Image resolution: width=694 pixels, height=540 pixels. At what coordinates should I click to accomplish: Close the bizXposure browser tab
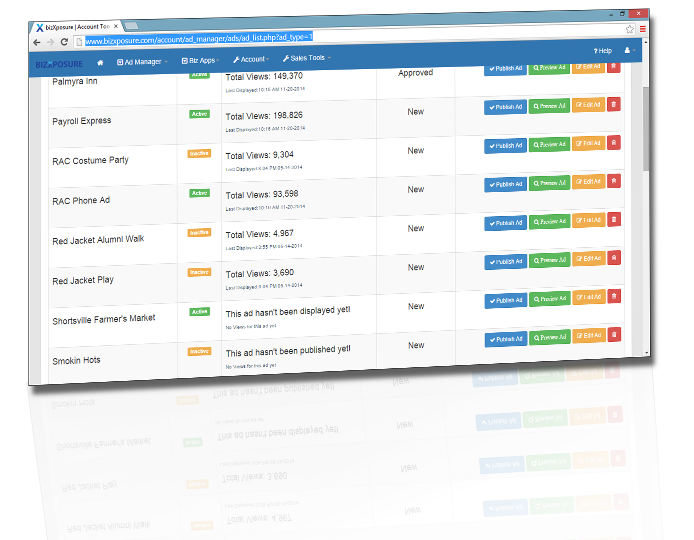pos(116,26)
